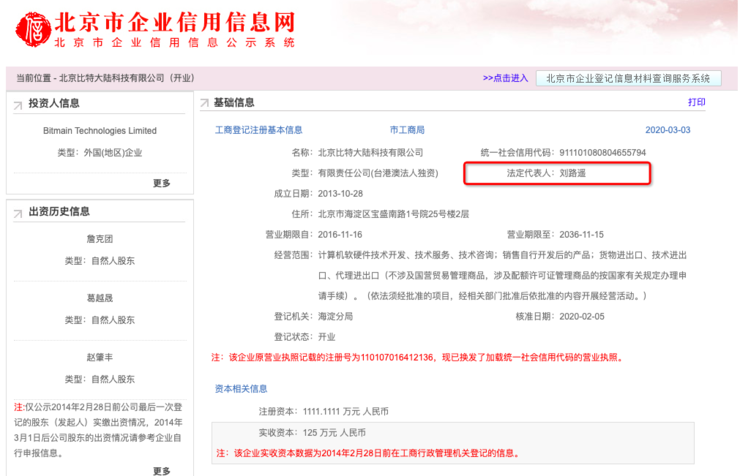The height and width of the screenshot is (476, 740).
Task: Click shareholder name 赵肇丰
Action: (x=100, y=358)
